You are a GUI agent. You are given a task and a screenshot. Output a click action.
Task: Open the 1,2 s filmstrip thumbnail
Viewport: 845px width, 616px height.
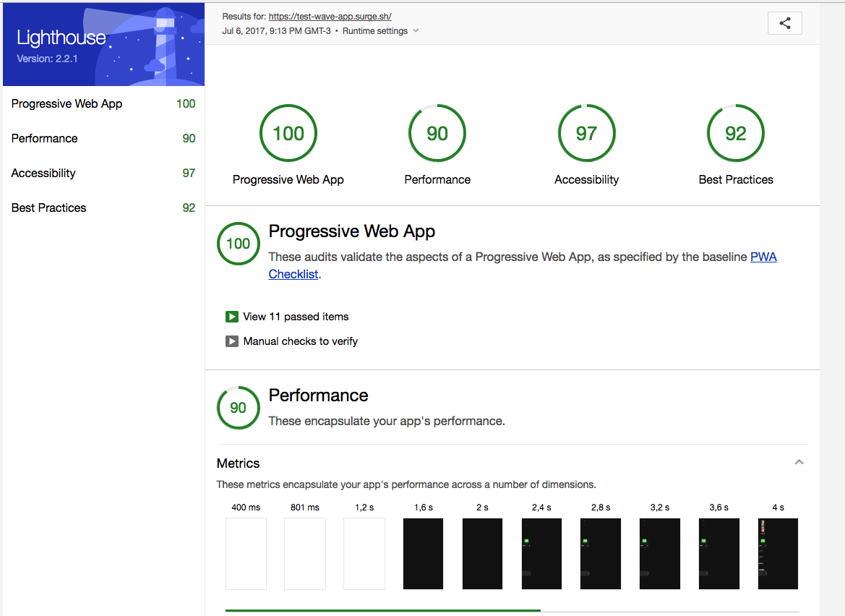364,554
